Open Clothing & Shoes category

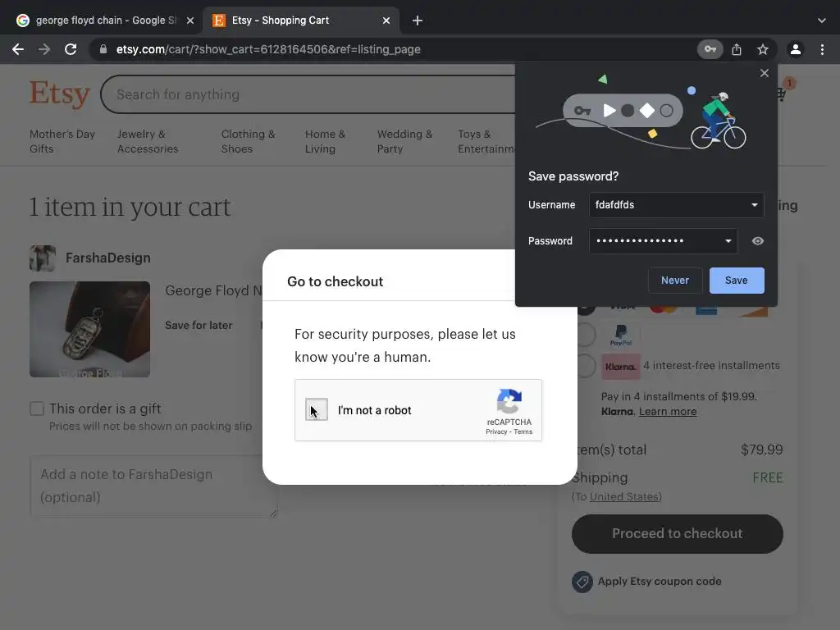pyautogui.click(x=248, y=141)
